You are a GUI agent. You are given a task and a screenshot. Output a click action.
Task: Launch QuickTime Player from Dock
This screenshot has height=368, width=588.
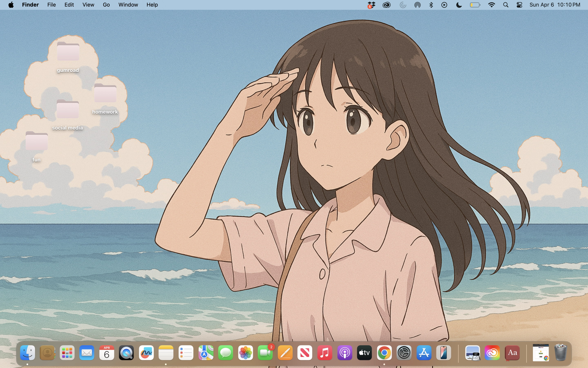pyautogui.click(x=126, y=353)
